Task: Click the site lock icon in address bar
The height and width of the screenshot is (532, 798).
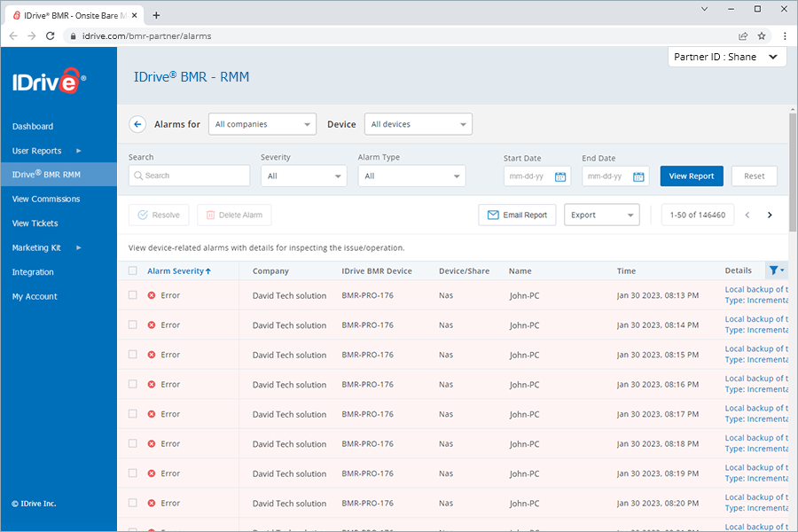Action: pyautogui.click(x=74, y=36)
